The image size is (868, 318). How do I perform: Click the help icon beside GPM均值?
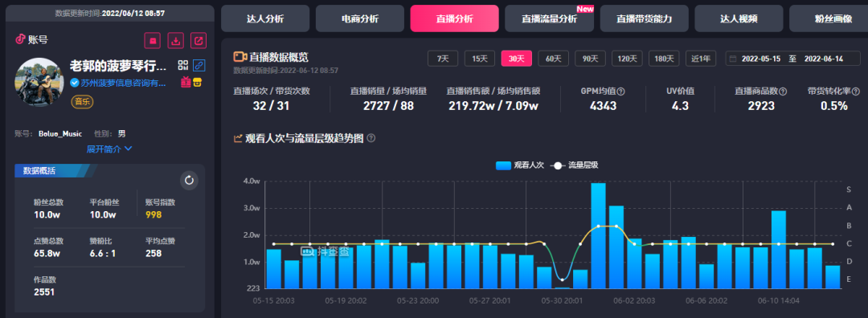[621, 92]
